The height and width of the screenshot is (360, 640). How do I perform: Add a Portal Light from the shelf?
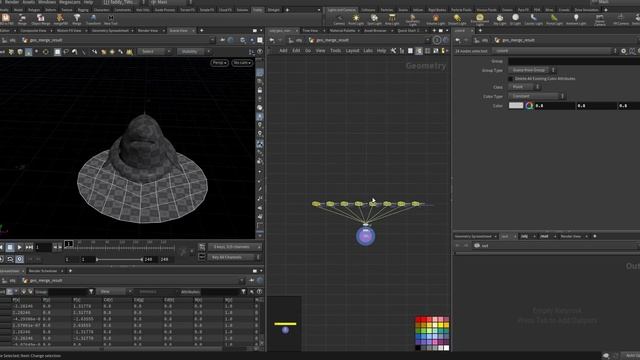coord(554,19)
